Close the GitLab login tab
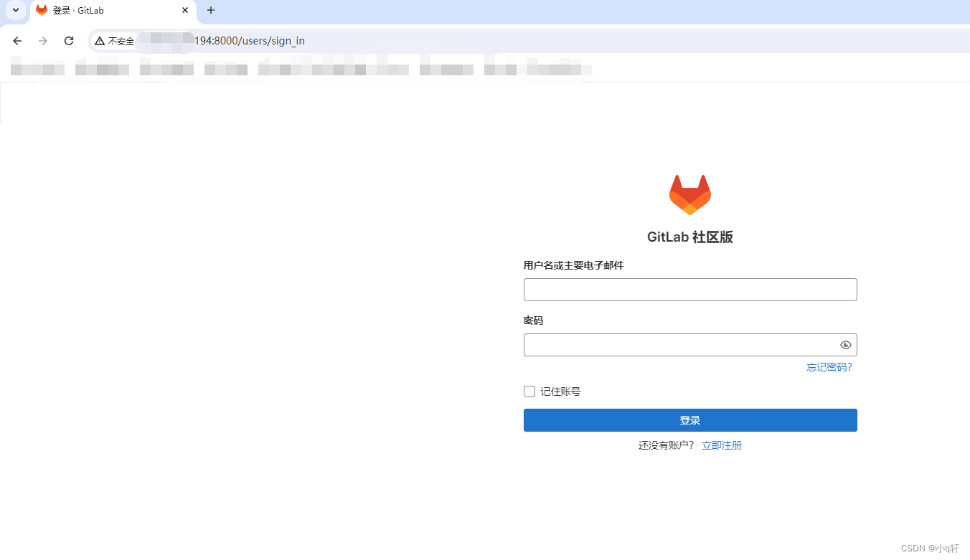 click(185, 10)
